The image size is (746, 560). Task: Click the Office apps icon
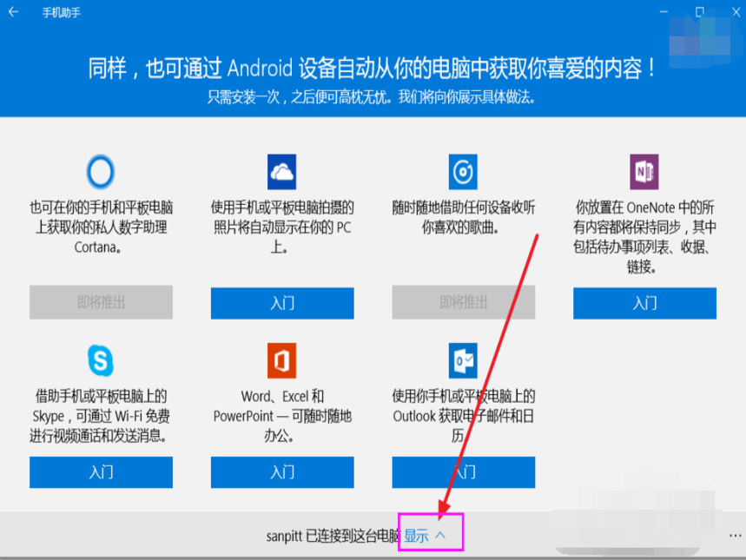tap(281, 359)
